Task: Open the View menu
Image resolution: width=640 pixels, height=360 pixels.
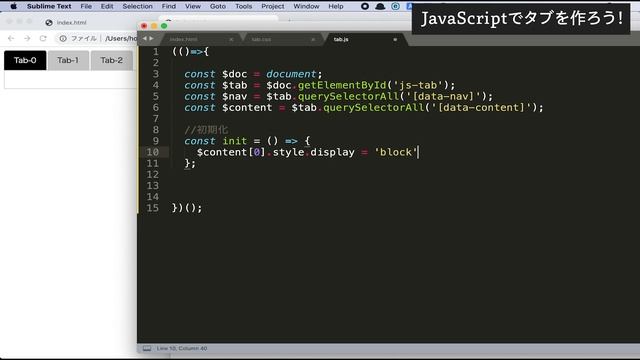Action: click(193, 6)
